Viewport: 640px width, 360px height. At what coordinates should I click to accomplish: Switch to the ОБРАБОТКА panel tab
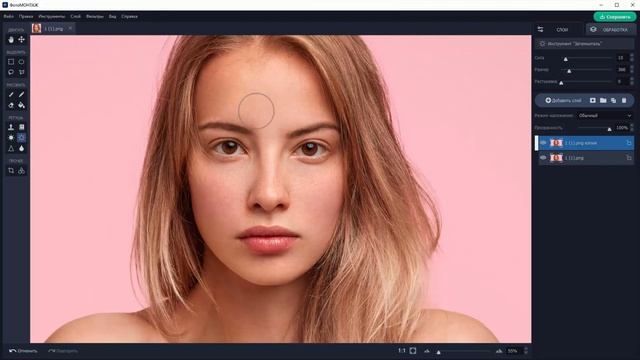click(x=610, y=29)
